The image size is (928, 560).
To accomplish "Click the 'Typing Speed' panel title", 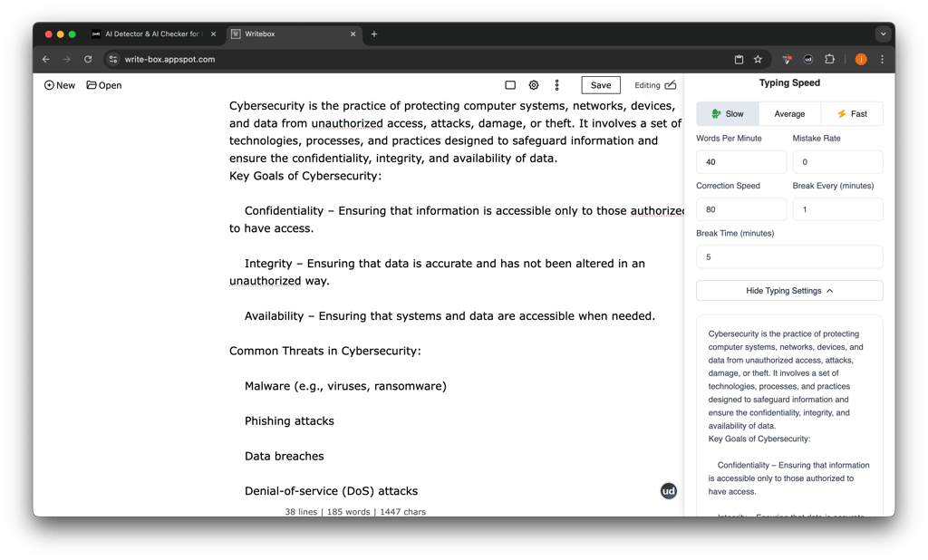I will [x=789, y=82].
